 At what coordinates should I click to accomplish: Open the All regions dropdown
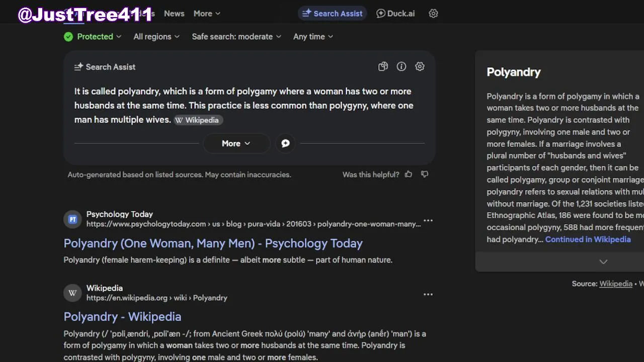click(156, 37)
